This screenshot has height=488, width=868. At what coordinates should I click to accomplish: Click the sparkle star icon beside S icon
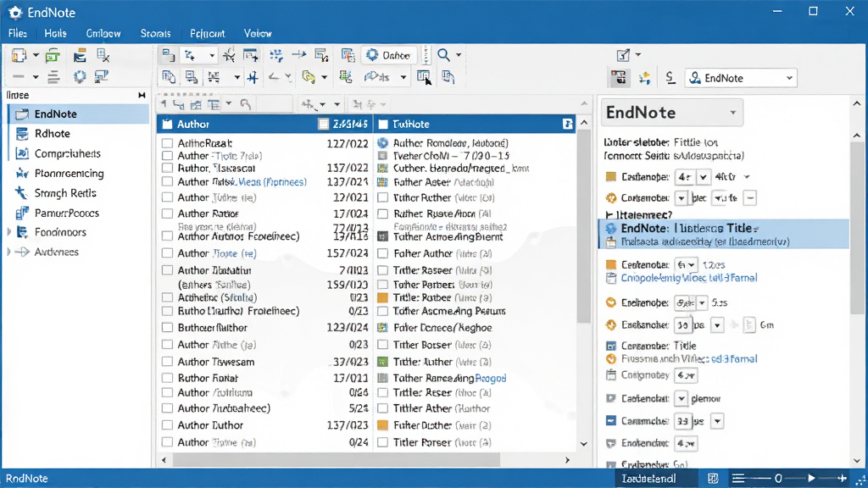click(x=644, y=78)
